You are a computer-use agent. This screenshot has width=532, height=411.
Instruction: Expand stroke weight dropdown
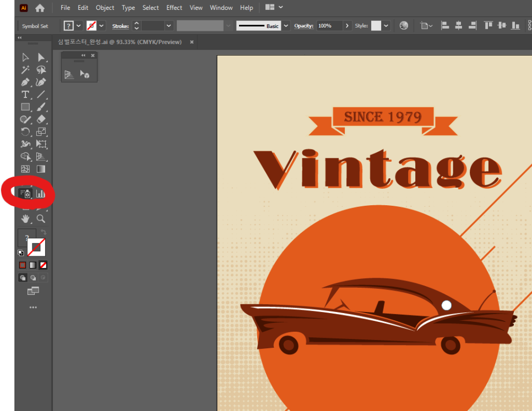click(169, 26)
